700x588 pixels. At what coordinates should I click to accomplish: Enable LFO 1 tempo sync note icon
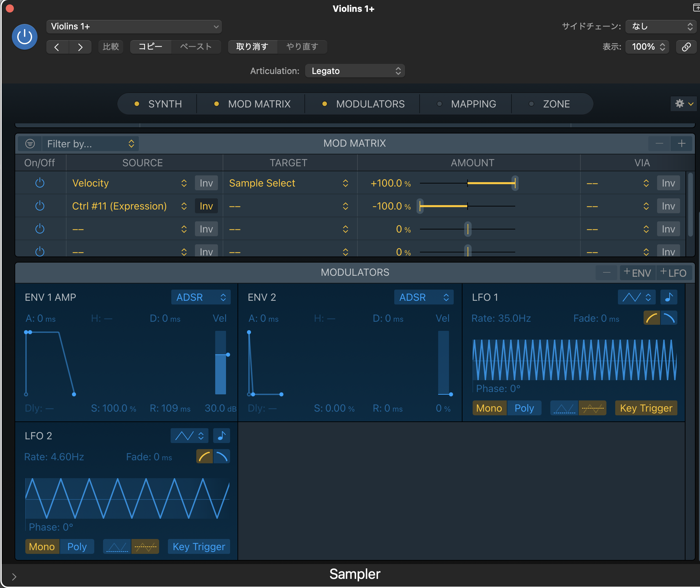[x=669, y=297]
